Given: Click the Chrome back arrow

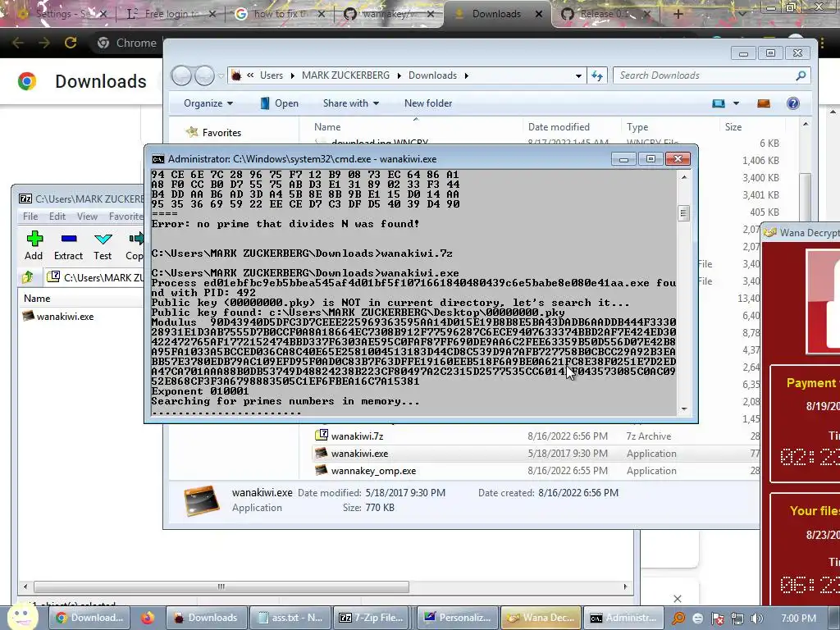Looking at the screenshot, I should click(x=18, y=43).
